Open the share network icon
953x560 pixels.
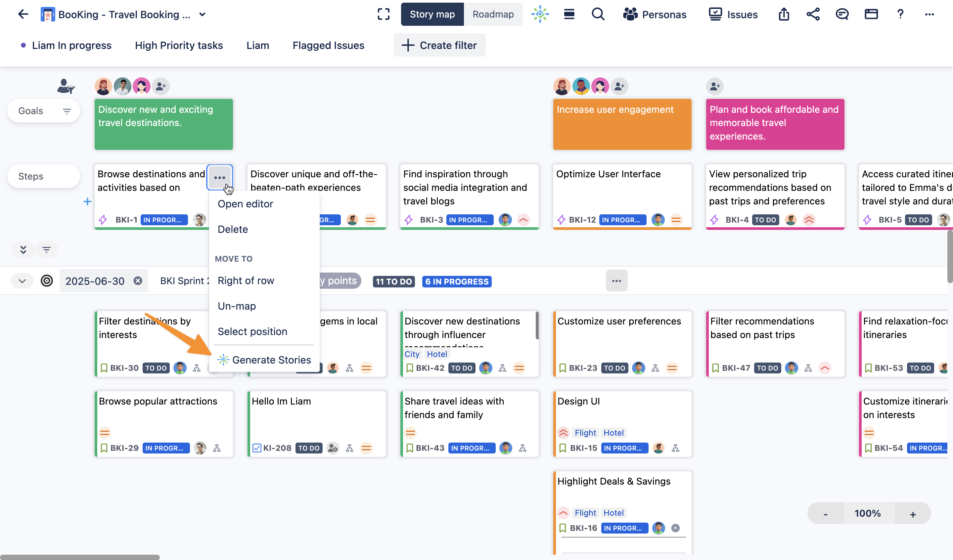click(x=813, y=14)
